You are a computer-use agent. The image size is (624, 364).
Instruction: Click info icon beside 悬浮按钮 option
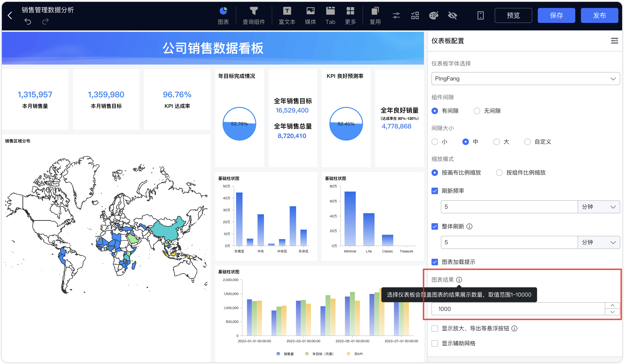tap(514, 328)
